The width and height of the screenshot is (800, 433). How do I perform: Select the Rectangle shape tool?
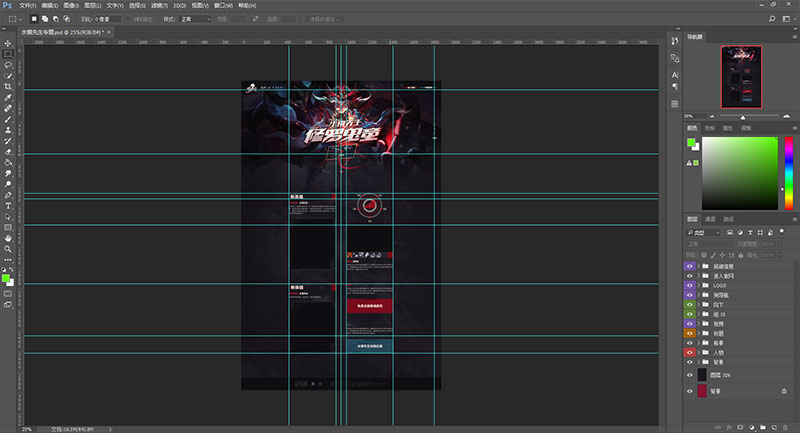click(8, 227)
